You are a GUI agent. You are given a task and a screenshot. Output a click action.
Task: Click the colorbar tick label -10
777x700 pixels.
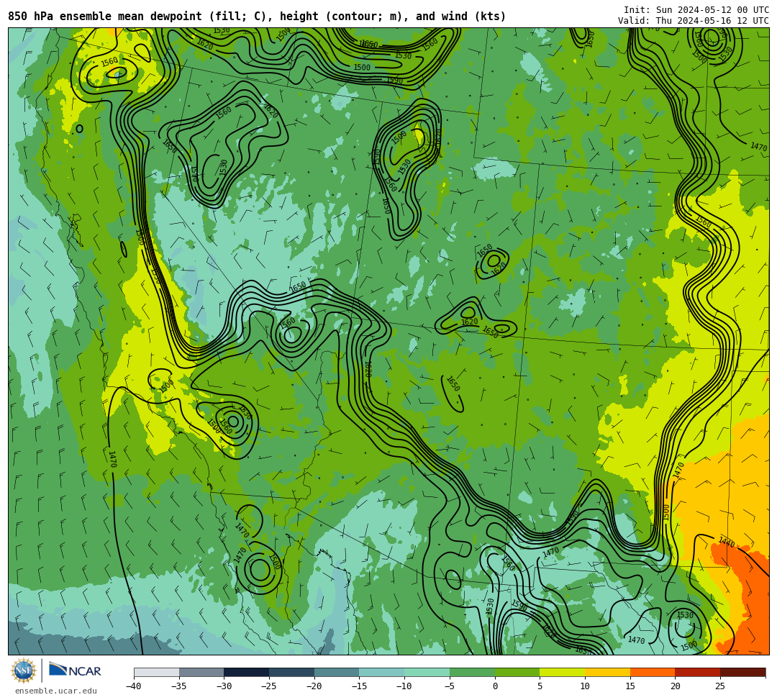404,686
